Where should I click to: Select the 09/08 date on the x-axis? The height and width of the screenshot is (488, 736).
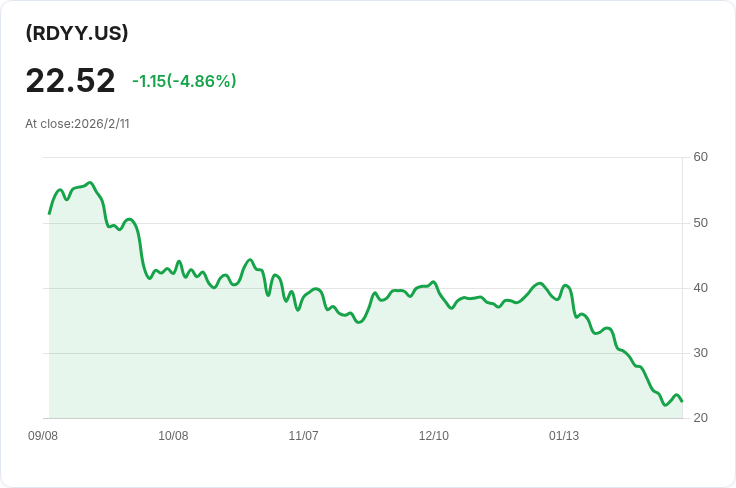pyautogui.click(x=43, y=436)
